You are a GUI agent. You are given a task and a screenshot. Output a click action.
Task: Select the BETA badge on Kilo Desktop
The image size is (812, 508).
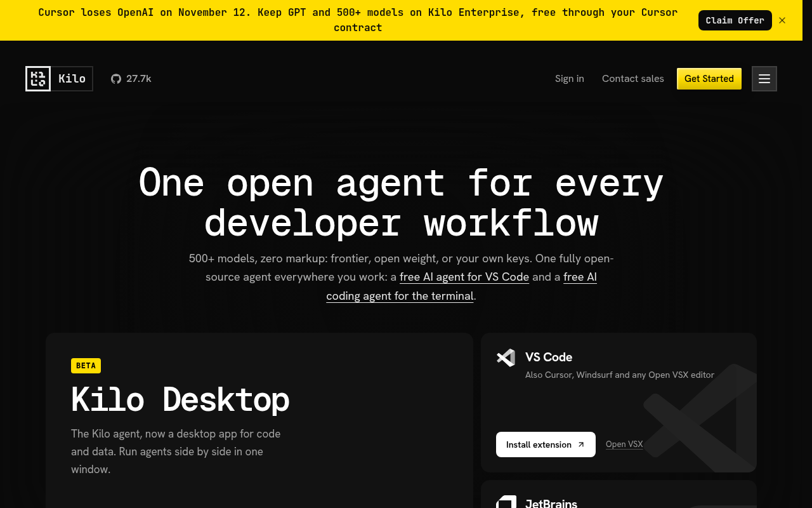coord(86,366)
